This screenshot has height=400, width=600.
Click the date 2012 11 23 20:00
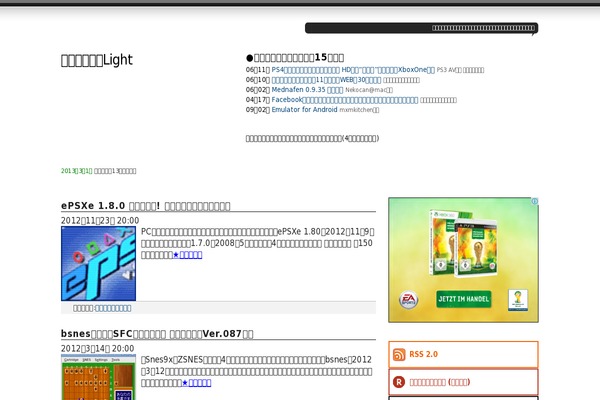click(100, 220)
